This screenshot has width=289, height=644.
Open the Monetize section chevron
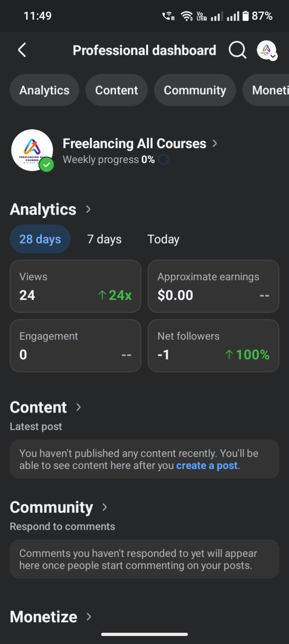click(89, 617)
